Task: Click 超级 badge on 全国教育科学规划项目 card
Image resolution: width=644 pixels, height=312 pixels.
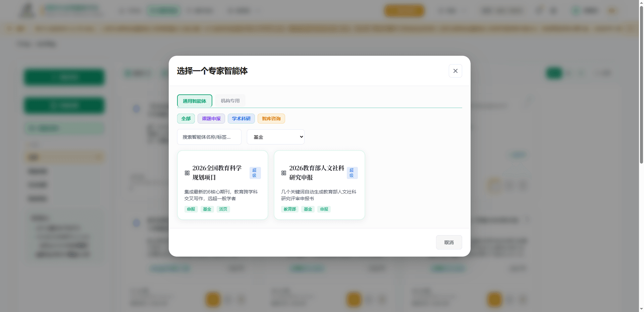Action: click(x=255, y=173)
